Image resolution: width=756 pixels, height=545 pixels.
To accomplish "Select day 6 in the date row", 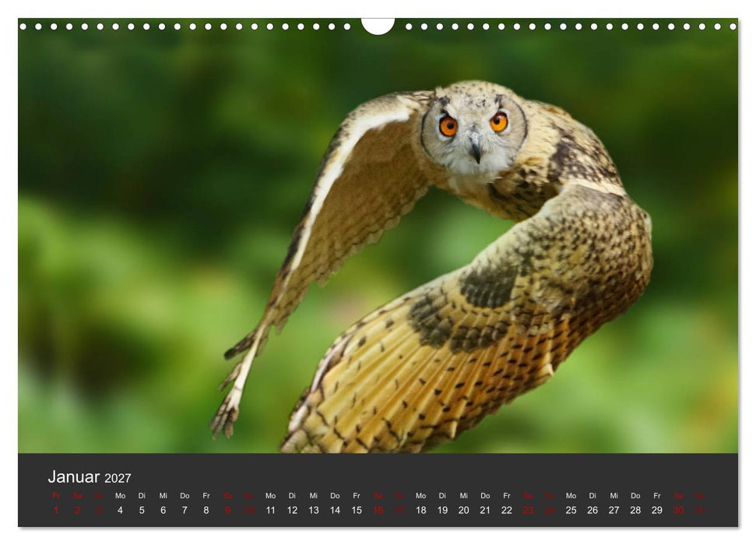I will point(163,510).
